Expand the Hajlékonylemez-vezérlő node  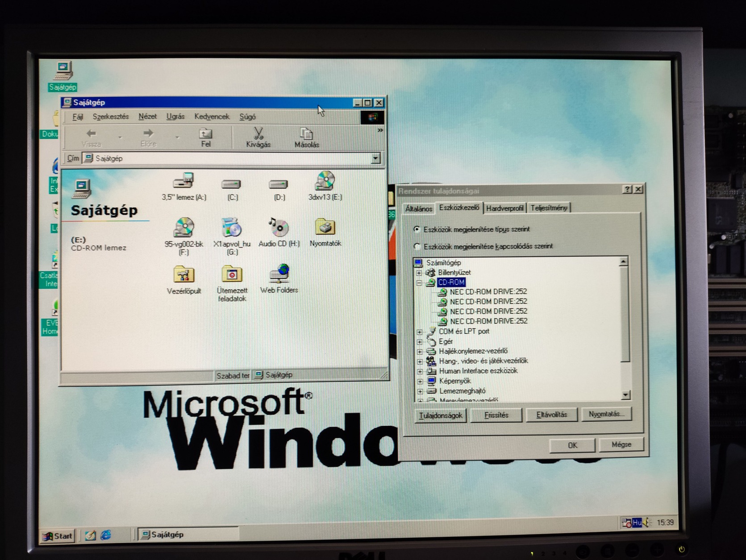pyautogui.click(x=419, y=352)
